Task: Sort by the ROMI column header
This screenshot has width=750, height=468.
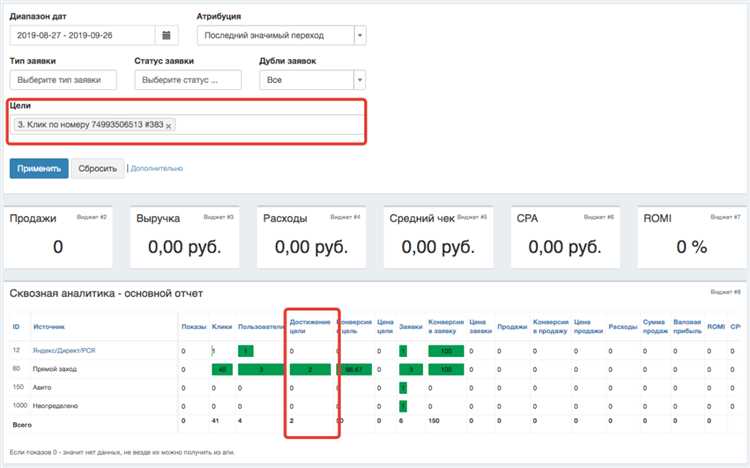Action: 716,327
